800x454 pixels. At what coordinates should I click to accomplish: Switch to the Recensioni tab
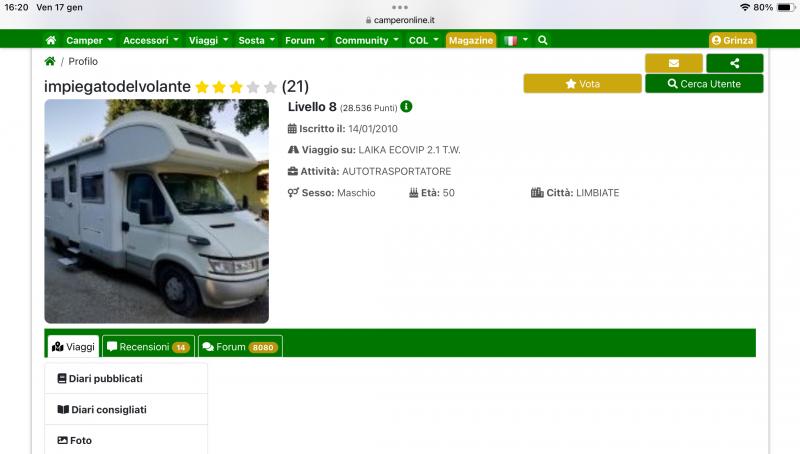tap(148, 347)
